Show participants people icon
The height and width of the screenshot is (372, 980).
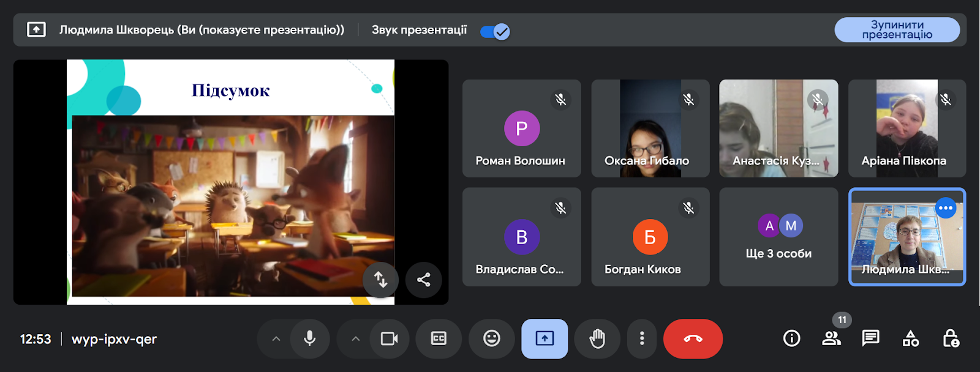coord(831,338)
